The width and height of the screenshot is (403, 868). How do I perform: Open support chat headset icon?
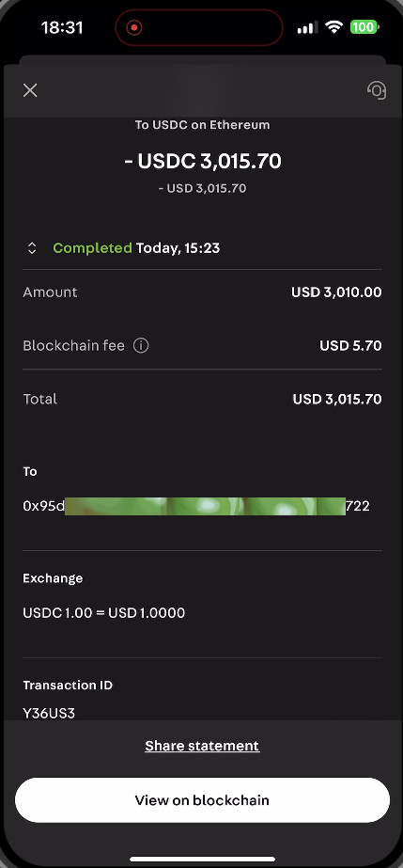click(x=377, y=90)
